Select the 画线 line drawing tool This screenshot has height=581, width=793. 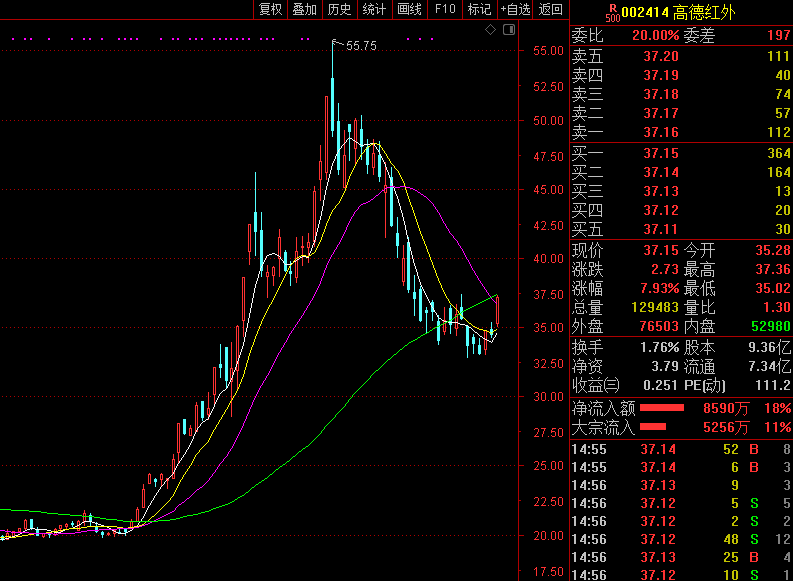click(410, 10)
